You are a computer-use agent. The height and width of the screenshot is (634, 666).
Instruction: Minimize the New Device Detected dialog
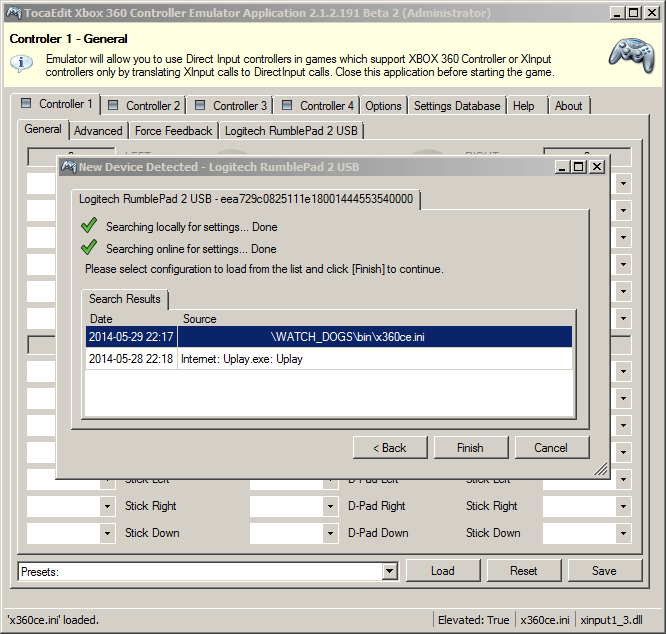[x=562, y=167]
